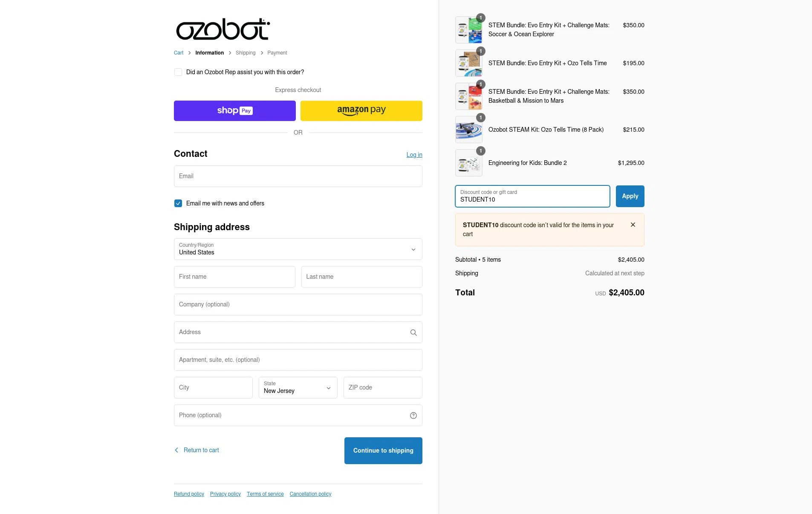Image resolution: width=812 pixels, height=514 pixels.
Task: Click the phone field help icon
Action: click(x=413, y=416)
